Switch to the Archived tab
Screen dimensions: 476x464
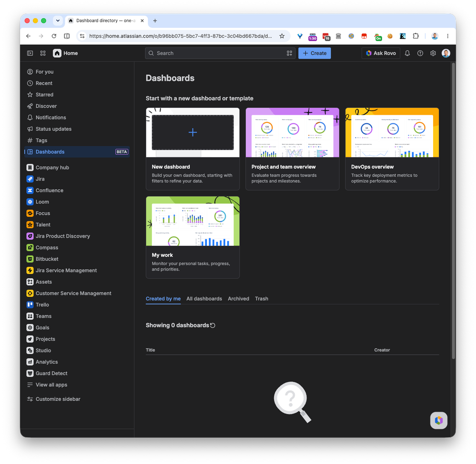tap(238, 299)
